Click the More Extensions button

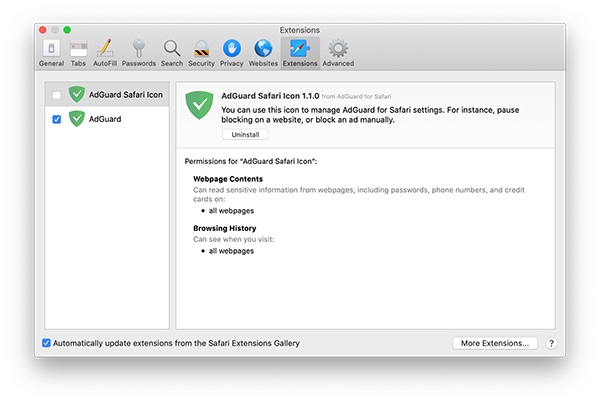pyautogui.click(x=494, y=343)
